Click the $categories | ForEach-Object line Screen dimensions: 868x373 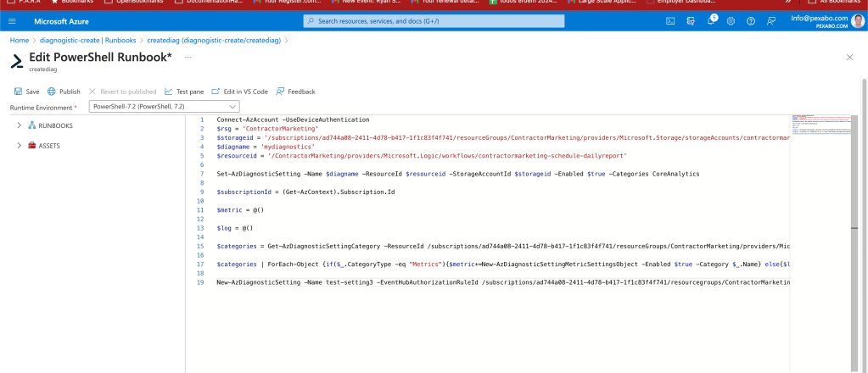pos(503,264)
